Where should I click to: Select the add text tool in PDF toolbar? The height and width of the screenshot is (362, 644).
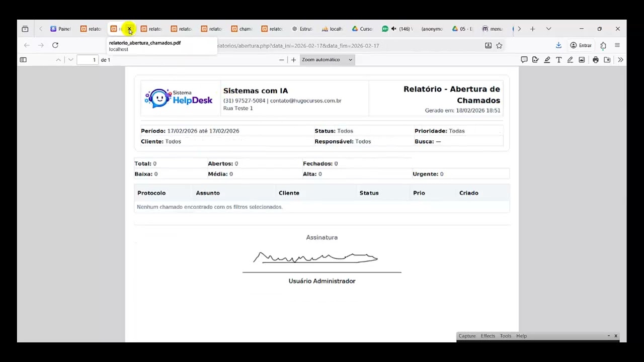point(558,60)
